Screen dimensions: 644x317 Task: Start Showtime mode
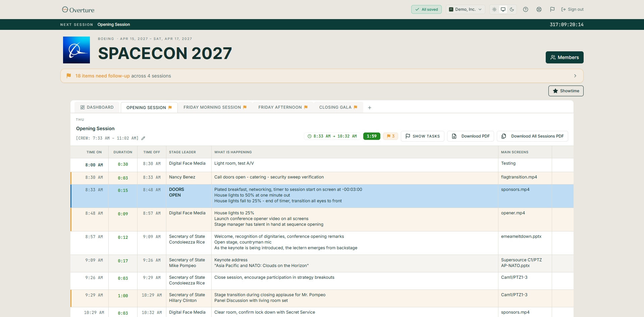point(566,91)
